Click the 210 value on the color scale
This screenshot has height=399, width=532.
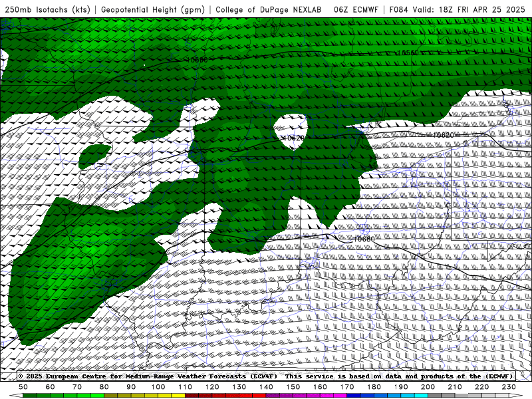tap(455, 387)
